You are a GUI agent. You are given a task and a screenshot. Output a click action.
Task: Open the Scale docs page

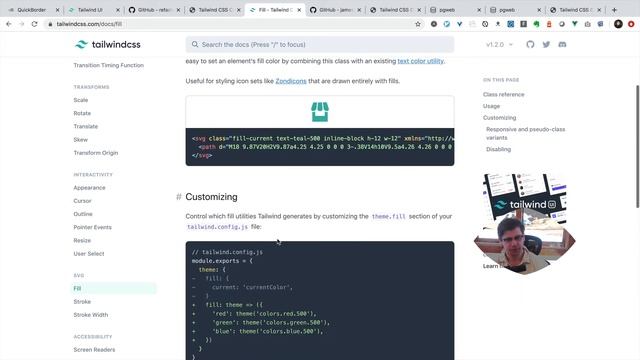coord(81,100)
